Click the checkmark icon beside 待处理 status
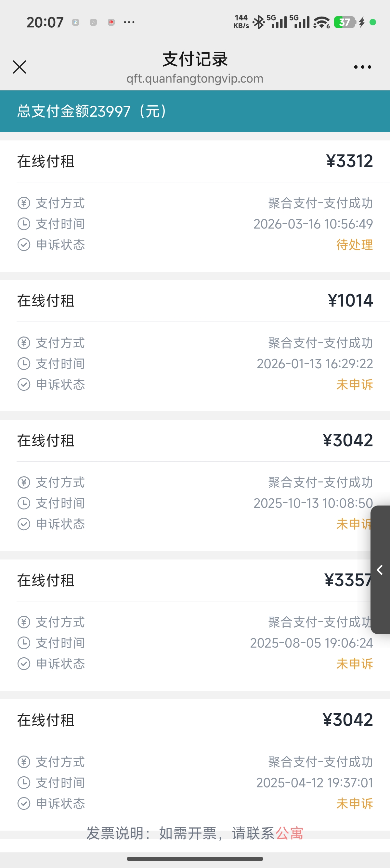The width and height of the screenshot is (390, 868). pyautogui.click(x=24, y=245)
